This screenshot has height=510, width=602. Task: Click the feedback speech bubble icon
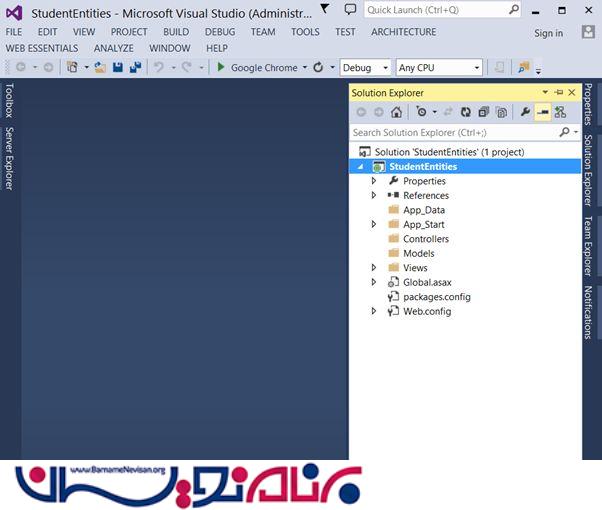(349, 9)
